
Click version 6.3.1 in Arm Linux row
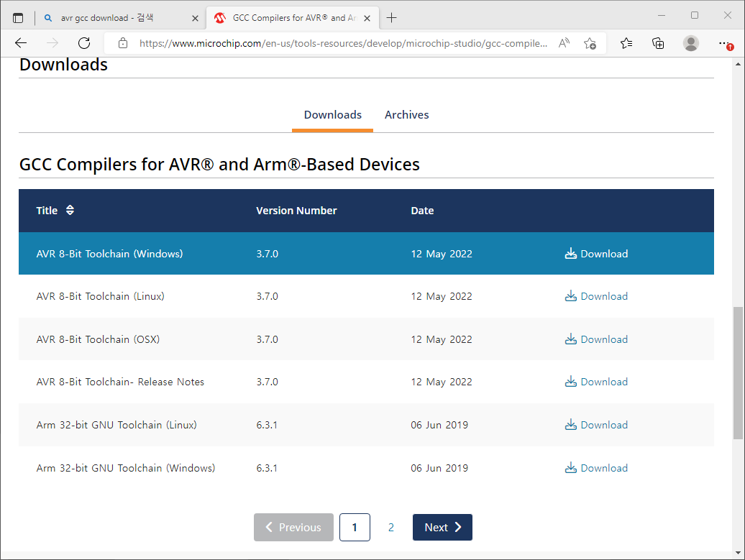(x=267, y=425)
